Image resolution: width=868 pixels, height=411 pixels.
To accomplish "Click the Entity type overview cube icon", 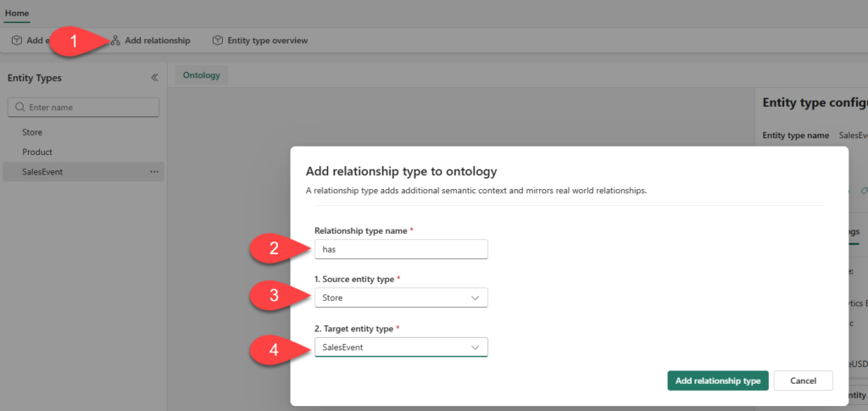I will (218, 41).
